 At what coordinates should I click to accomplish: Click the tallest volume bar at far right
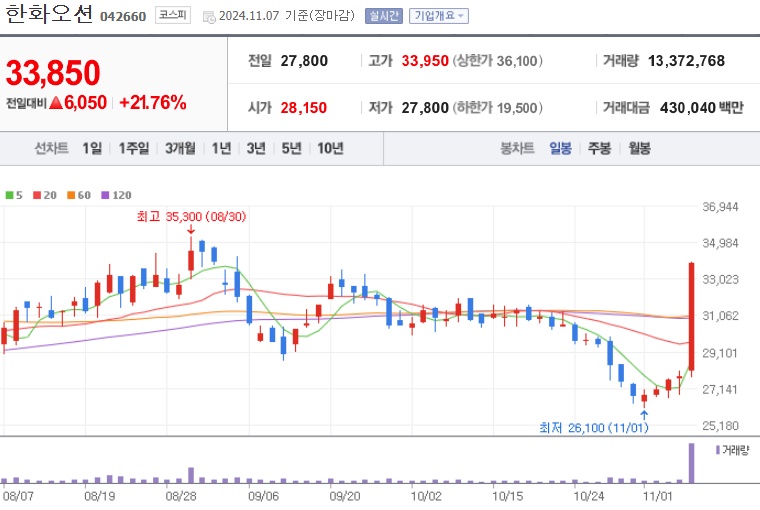(692, 463)
